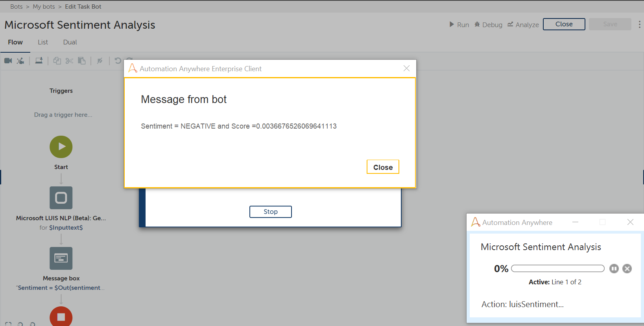Click the greyed-out Save button
The width and height of the screenshot is (644, 326).
pyautogui.click(x=610, y=24)
